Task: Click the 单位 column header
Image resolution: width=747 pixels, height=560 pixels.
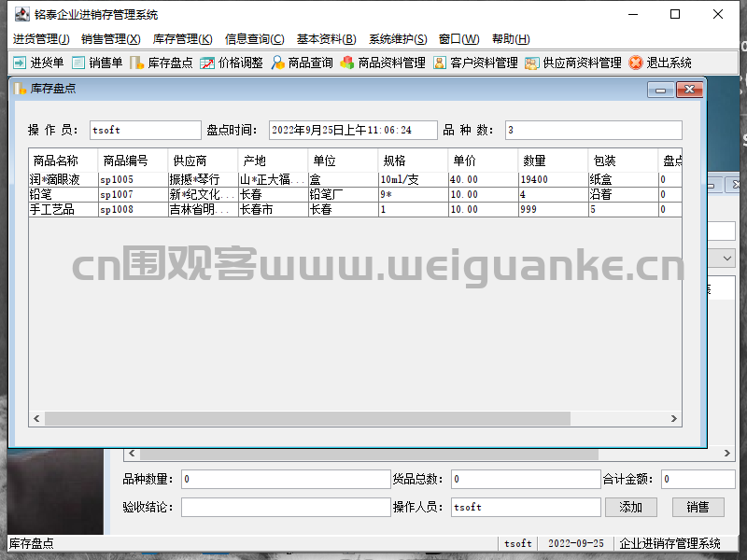Action: (x=344, y=161)
